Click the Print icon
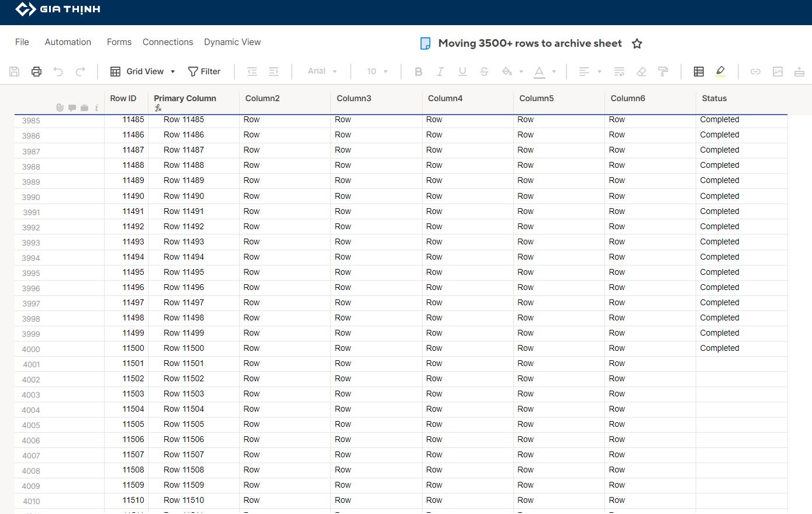This screenshot has height=514, width=812. pos(36,71)
